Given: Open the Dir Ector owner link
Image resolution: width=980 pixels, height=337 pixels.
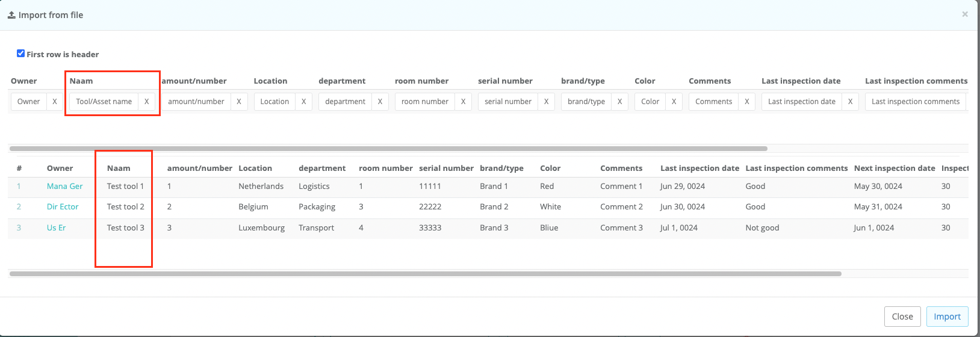Looking at the screenshot, I should pos(63,207).
